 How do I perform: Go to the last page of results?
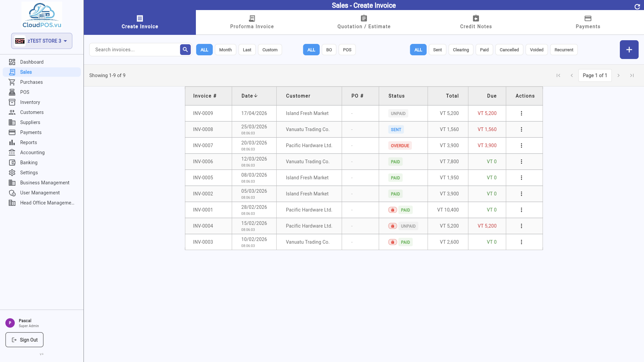(x=632, y=75)
